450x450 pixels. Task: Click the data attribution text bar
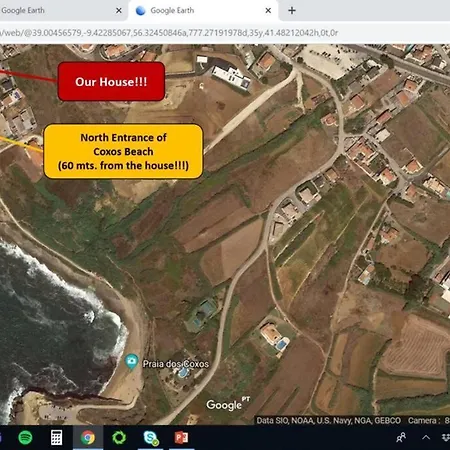(329, 420)
